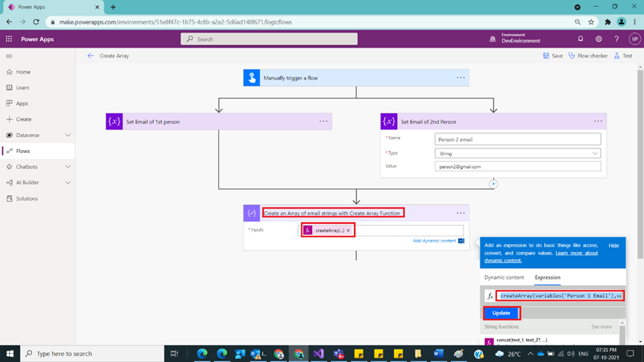Click the Save button
Screen dimensions: 644x362
[553, 56]
